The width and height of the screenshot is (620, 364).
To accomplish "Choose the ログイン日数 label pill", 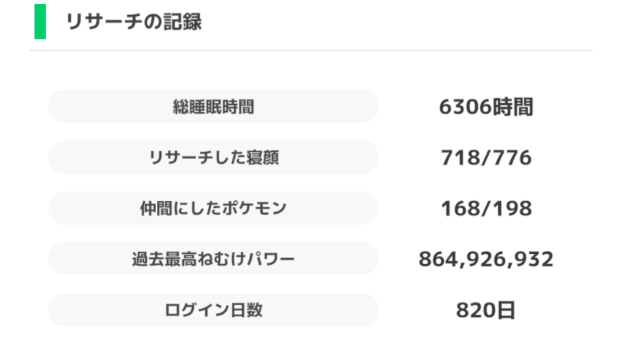I will 213,310.
